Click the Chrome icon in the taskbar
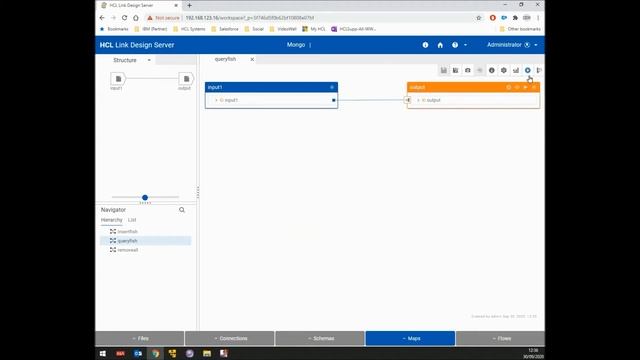 point(156,353)
